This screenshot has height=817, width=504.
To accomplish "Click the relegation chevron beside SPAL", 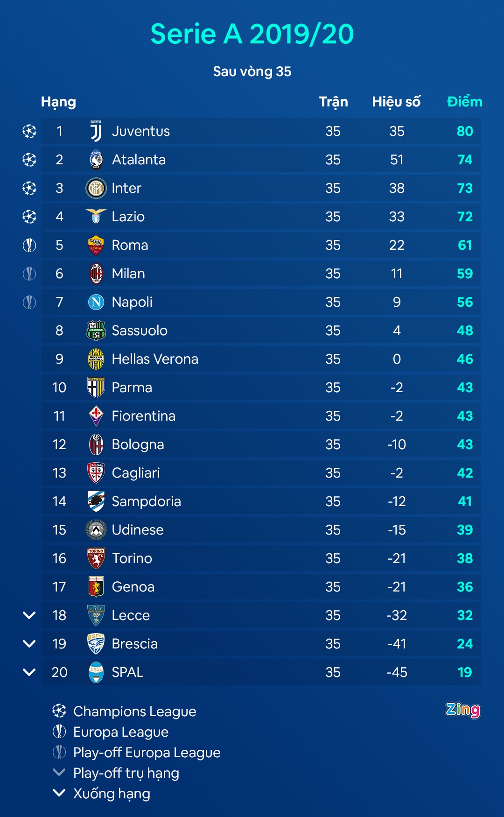I will click(x=29, y=672).
